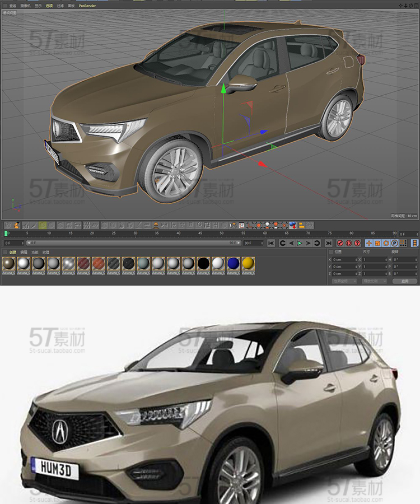Open the 查看 viewport menu
420x504 pixels.
coord(13,6)
